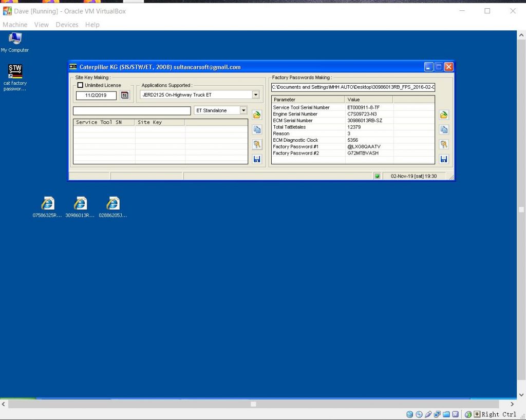Save icon in Factory Passwords panel
Image resolution: width=526 pixels, height=420 pixels.
coord(444,159)
